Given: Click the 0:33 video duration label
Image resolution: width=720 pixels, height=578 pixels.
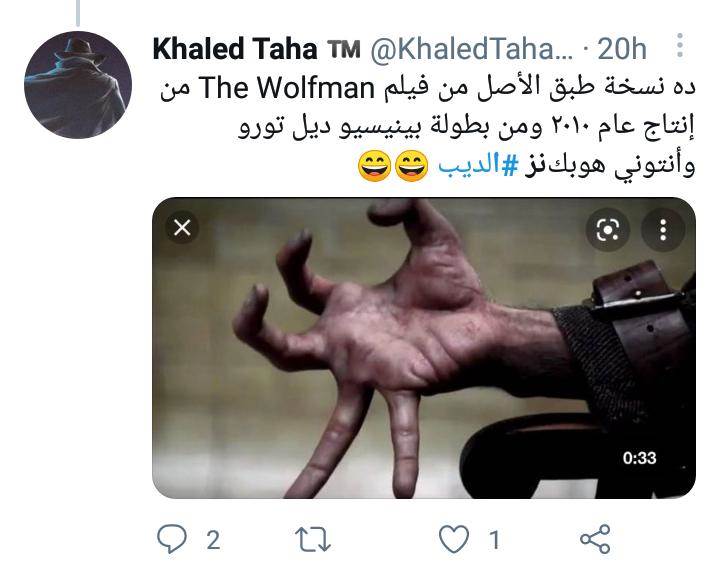Looking at the screenshot, I should point(639,458).
